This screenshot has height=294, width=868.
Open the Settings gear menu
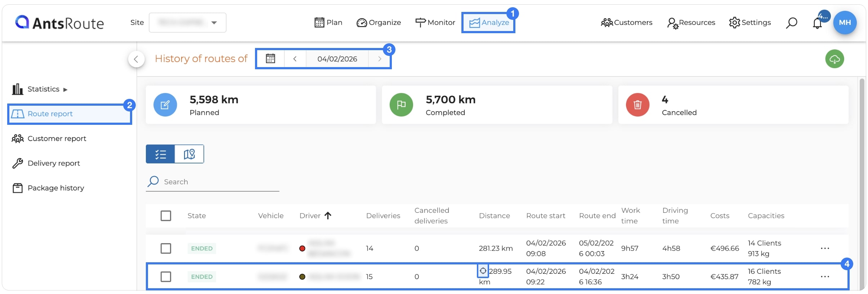point(750,22)
